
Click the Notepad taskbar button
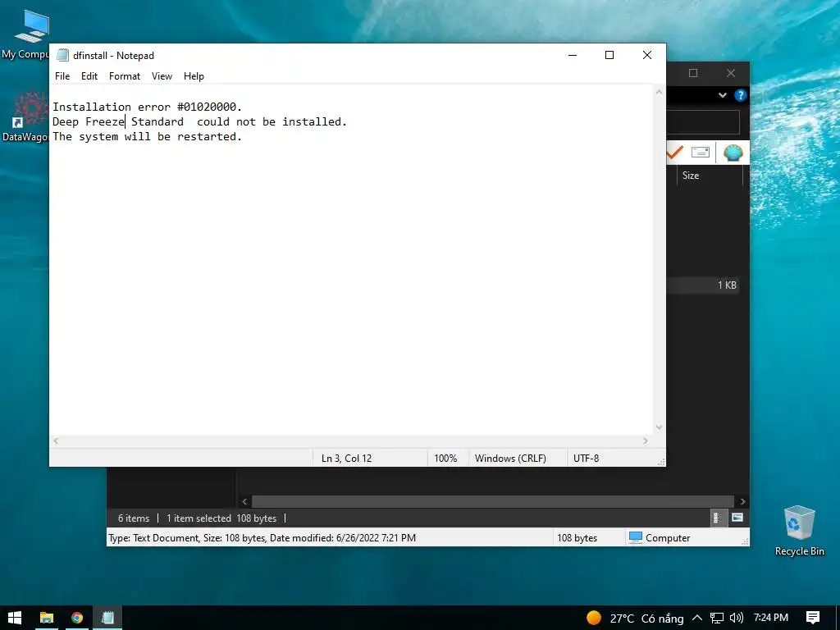[x=107, y=618]
